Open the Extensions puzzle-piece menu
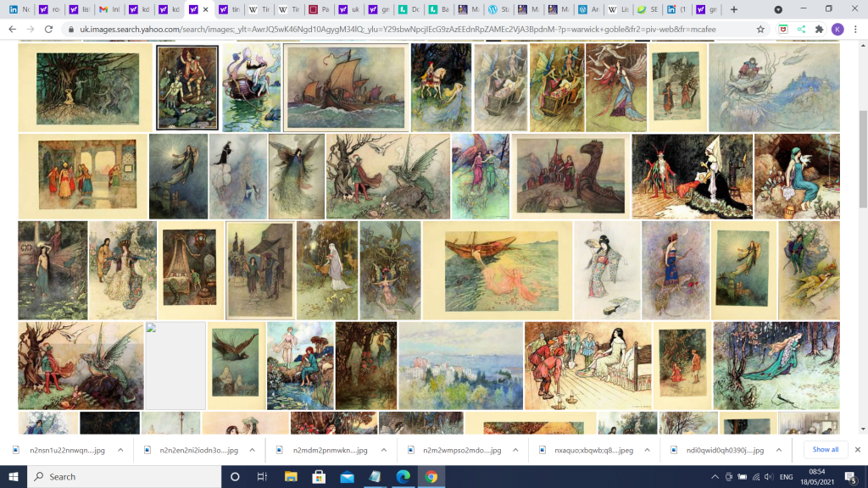Screen dimensions: 868x488 pyautogui.click(x=818, y=29)
